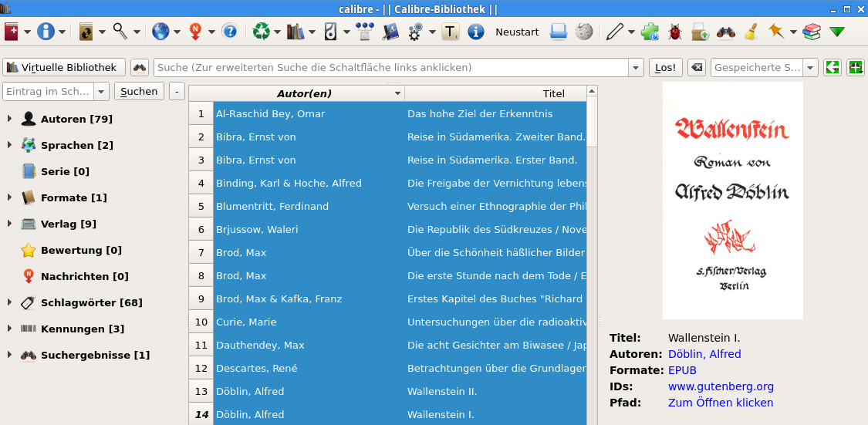Click the stacked colored books icon
This screenshot has height=425, width=868.
coord(812,32)
